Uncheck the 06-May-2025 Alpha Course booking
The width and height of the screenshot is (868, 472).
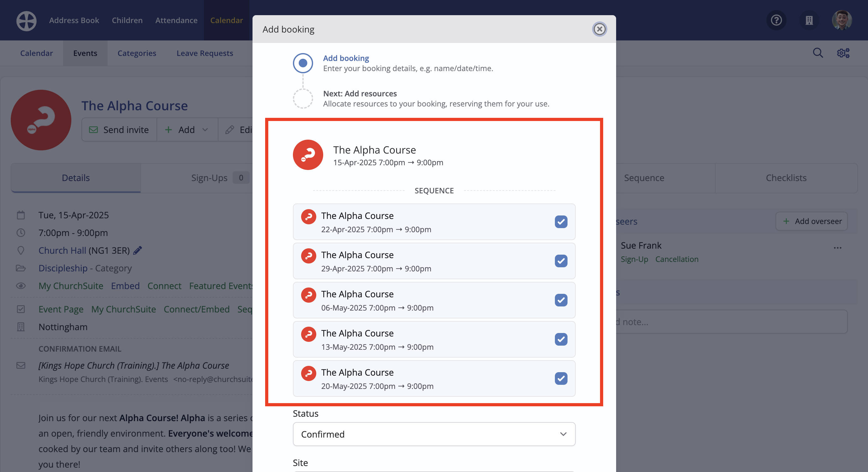(x=561, y=300)
